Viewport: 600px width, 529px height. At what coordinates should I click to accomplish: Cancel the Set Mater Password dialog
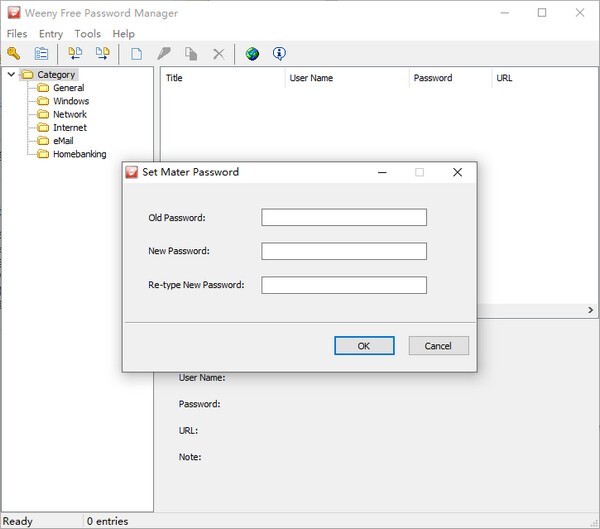(x=438, y=345)
